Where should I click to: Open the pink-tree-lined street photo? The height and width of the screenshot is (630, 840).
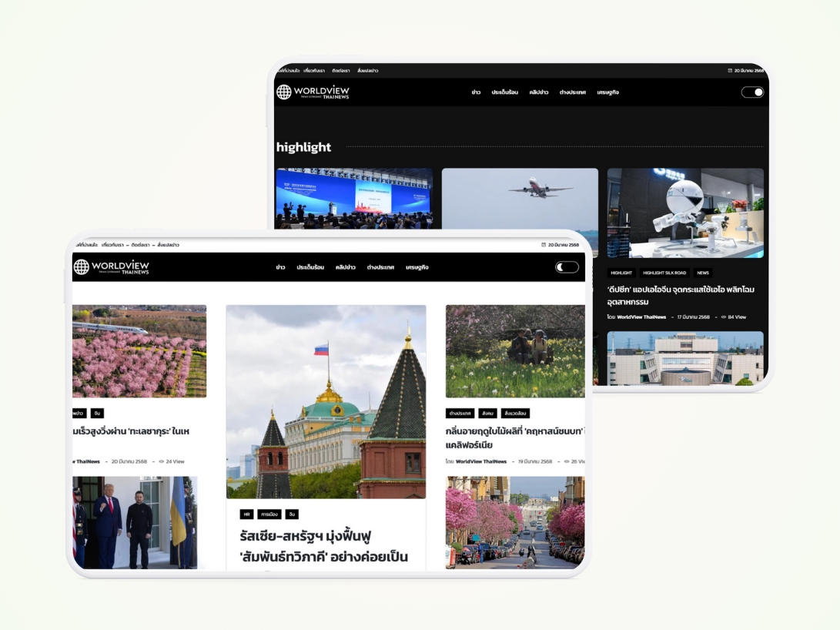(x=515, y=522)
